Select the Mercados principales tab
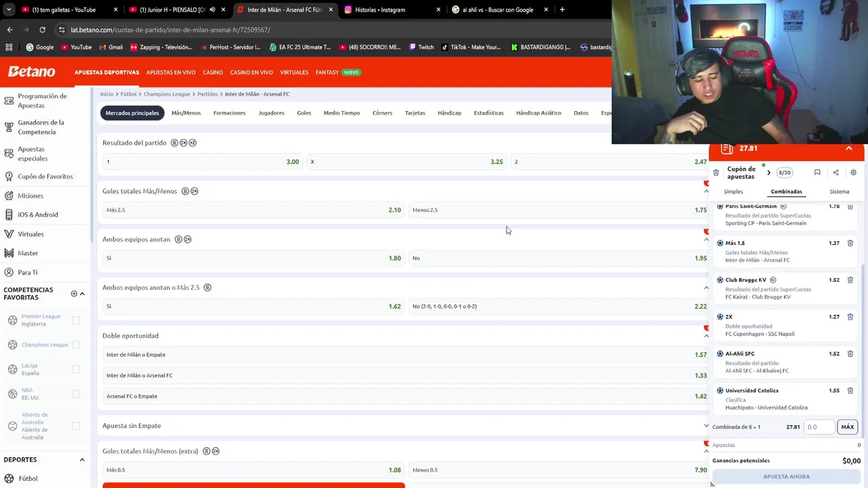The height and width of the screenshot is (488, 868). click(132, 113)
